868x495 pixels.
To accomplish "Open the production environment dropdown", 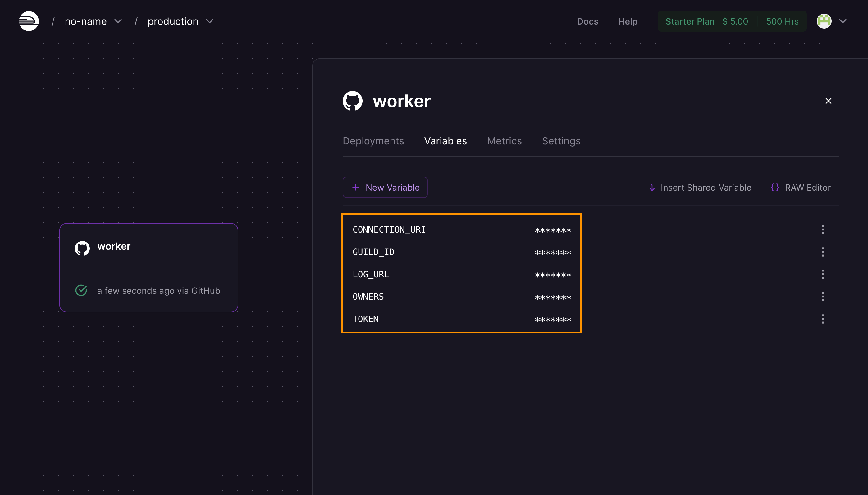I will pos(209,21).
